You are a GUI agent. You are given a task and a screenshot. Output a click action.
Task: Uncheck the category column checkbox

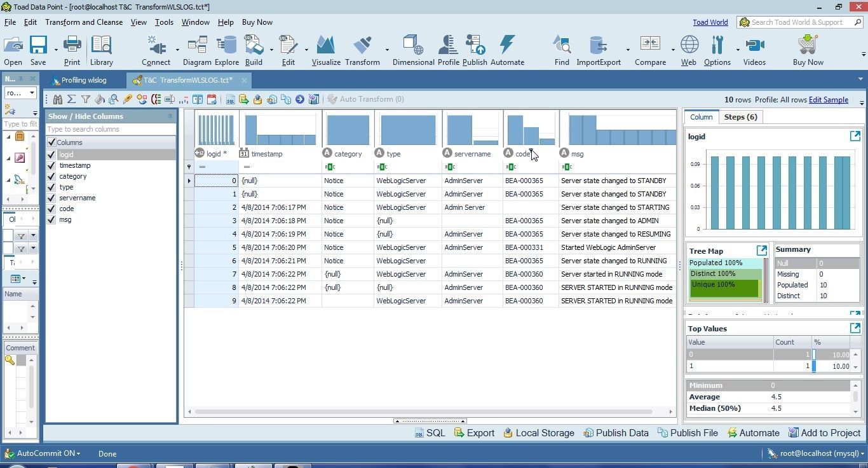(x=51, y=176)
